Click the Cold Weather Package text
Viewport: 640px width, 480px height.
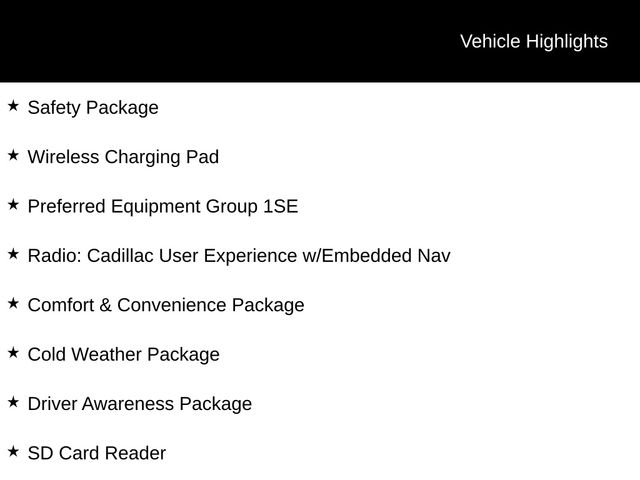point(124,355)
